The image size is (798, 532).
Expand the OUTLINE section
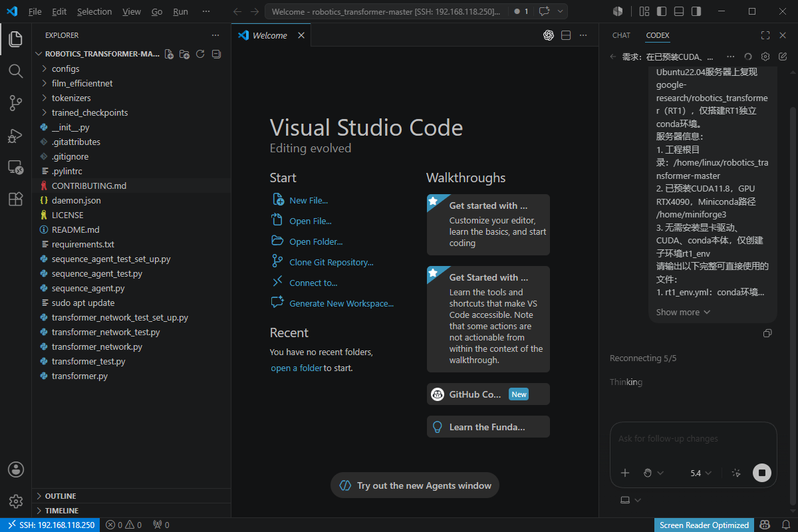point(132,496)
